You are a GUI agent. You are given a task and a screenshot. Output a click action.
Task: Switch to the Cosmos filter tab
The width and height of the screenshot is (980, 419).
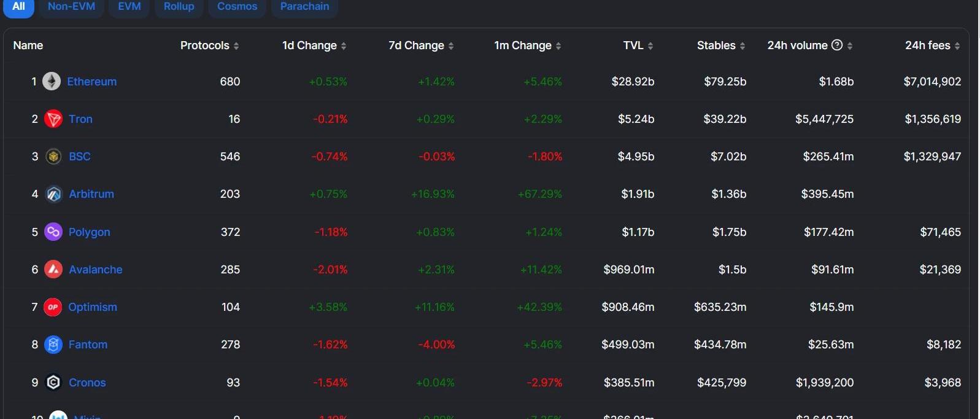(x=237, y=7)
